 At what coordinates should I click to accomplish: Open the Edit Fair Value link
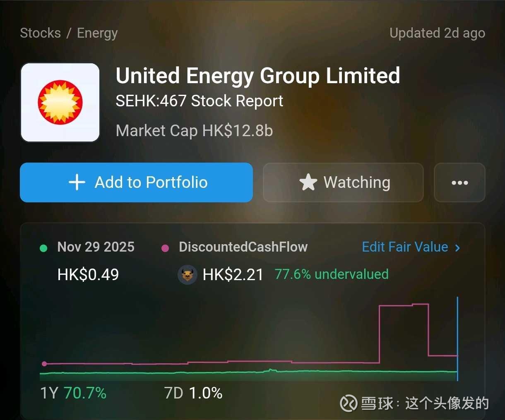point(405,247)
